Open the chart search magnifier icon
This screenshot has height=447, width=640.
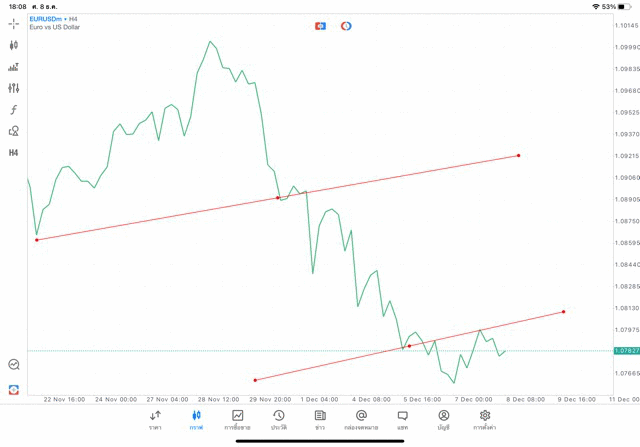point(14,365)
